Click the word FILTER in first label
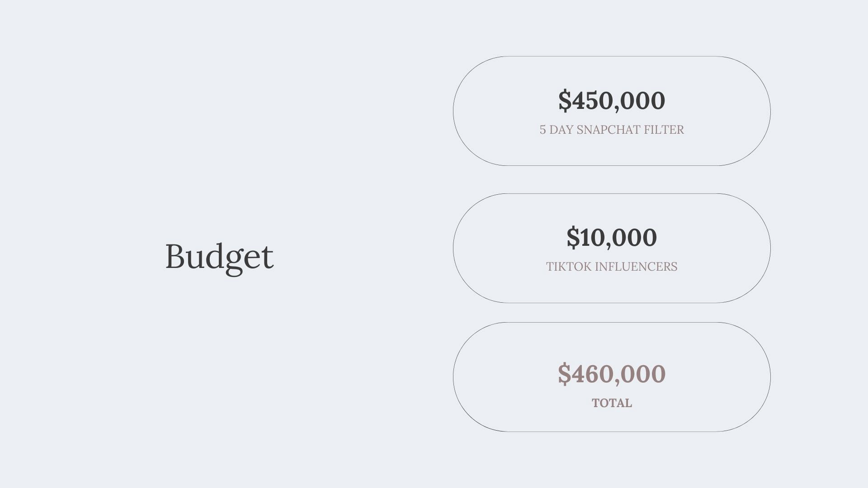Image resolution: width=868 pixels, height=488 pixels. pos(664,130)
